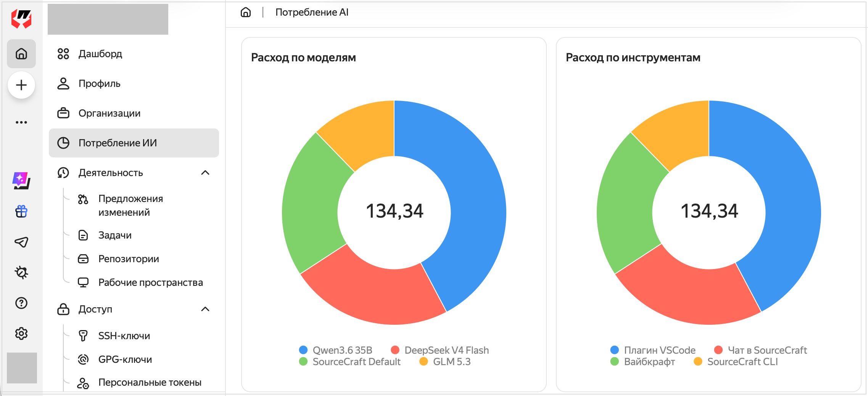Open Организации menu item

coord(134,113)
